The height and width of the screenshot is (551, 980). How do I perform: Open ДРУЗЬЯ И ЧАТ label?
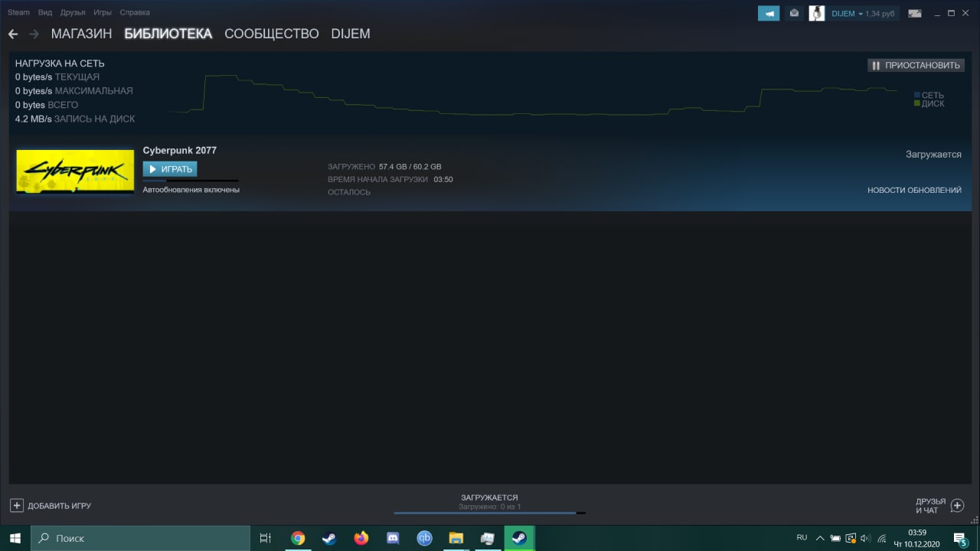[x=930, y=506]
